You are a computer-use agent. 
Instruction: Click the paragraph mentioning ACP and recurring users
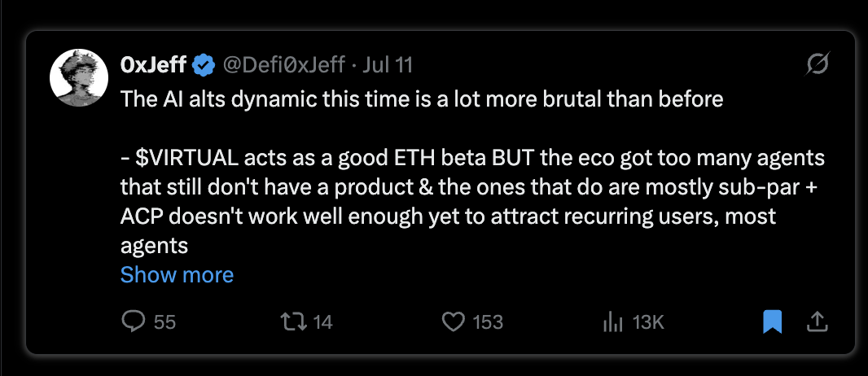point(473,203)
